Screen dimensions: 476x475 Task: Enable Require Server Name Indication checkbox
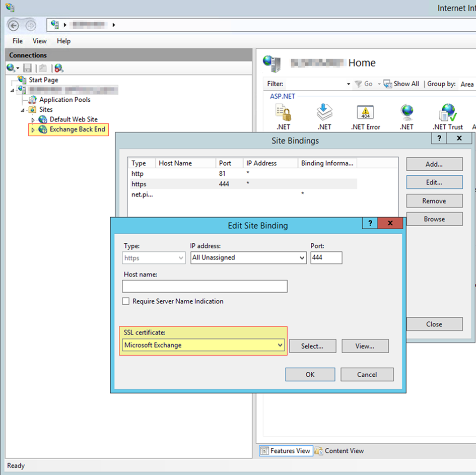pyautogui.click(x=126, y=301)
